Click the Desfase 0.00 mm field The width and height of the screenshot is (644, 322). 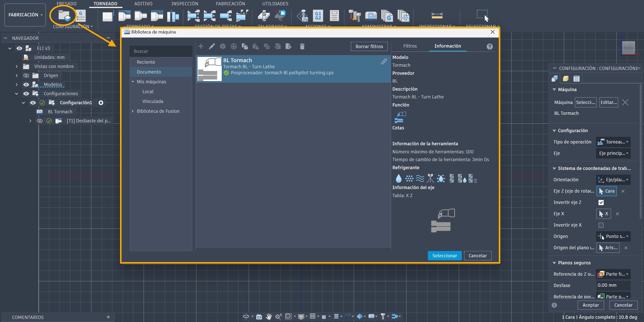tap(613, 285)
